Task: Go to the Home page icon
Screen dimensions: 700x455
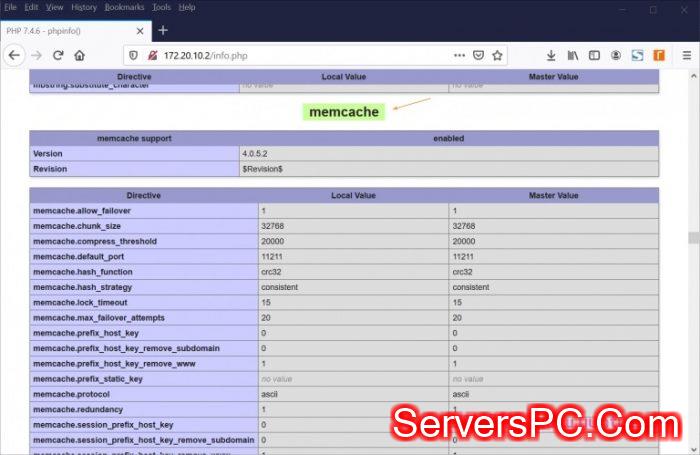Action: (80, 55)
